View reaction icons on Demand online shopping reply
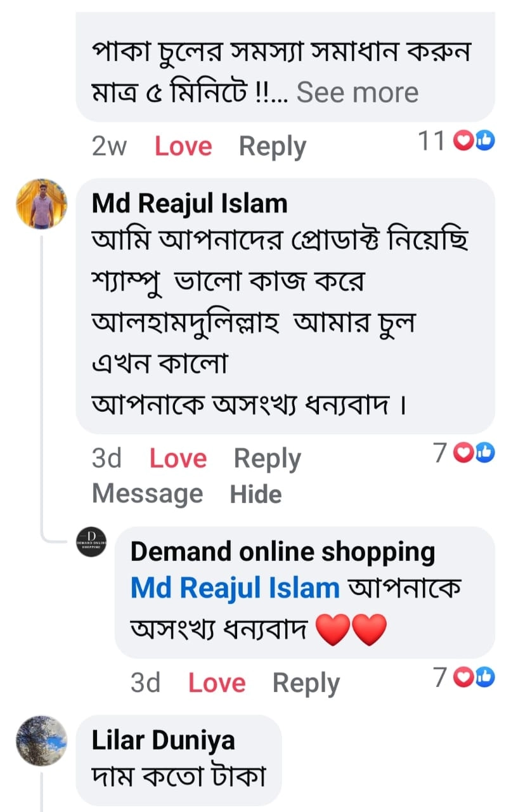Viewport: 511px width, 812px height. pos(475,678)
